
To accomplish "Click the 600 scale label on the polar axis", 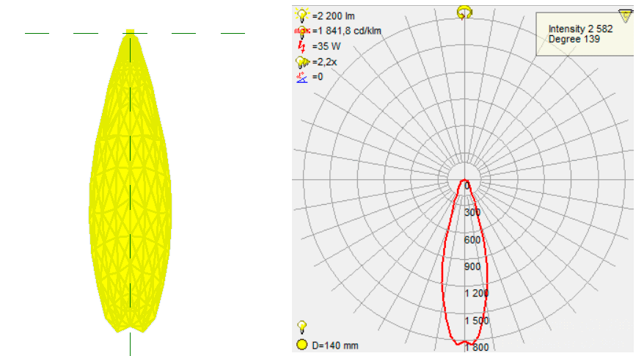I will coord(472,240).
